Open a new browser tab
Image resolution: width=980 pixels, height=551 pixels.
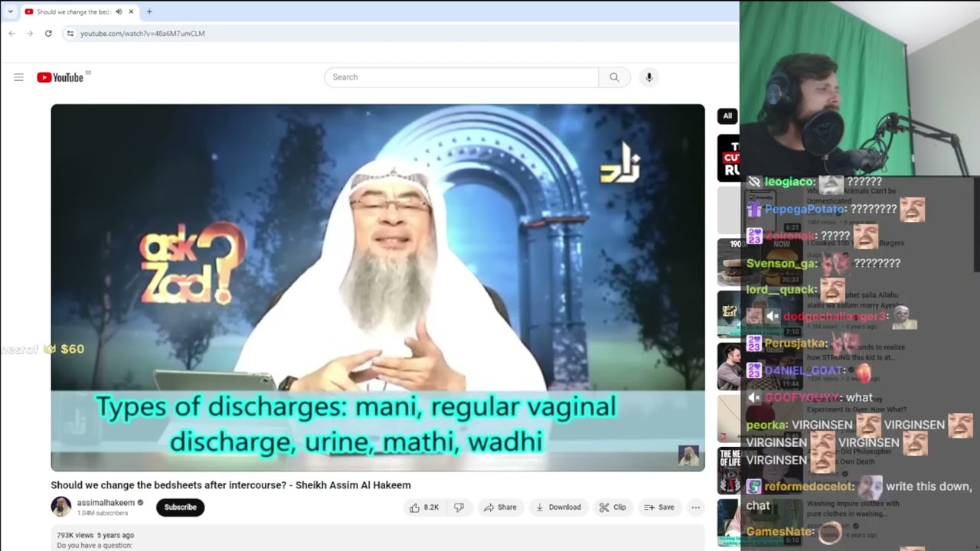coord(149,11)
